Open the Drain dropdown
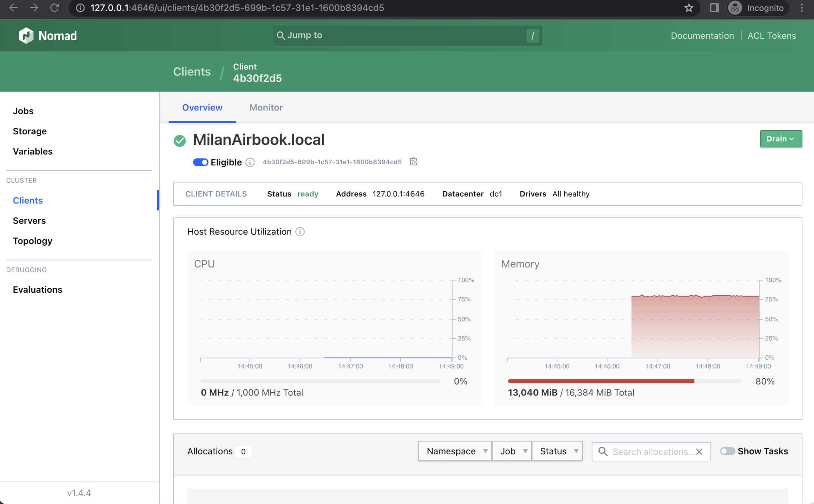814x504 pixels. coord(780,139)
